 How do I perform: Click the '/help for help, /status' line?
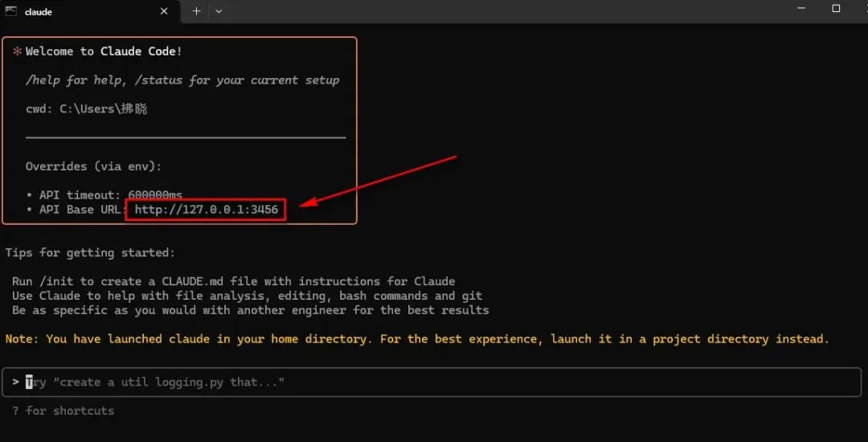[182, 80]
